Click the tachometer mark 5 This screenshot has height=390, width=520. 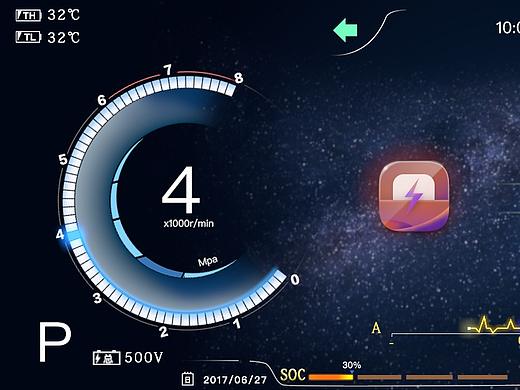click(63, 160)
